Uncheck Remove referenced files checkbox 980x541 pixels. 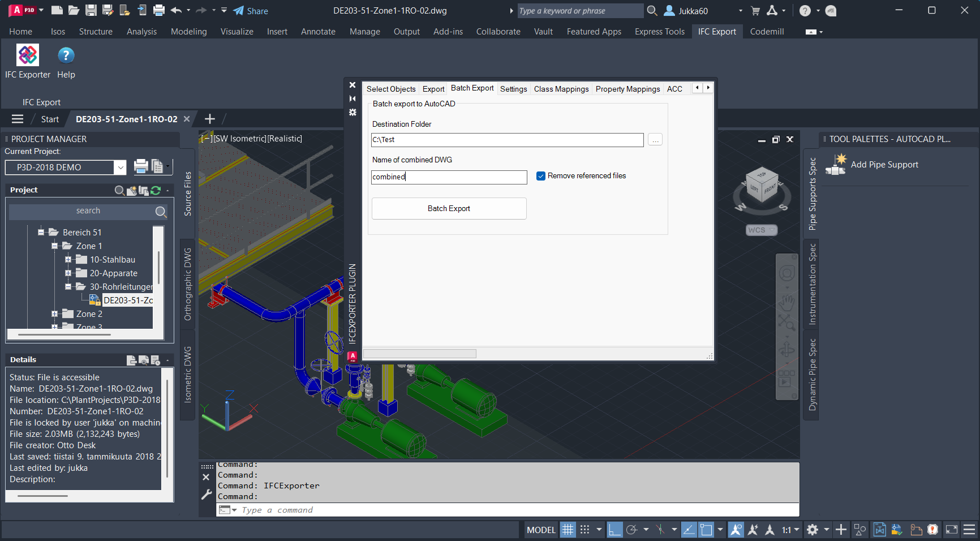[x=541, y=176]
